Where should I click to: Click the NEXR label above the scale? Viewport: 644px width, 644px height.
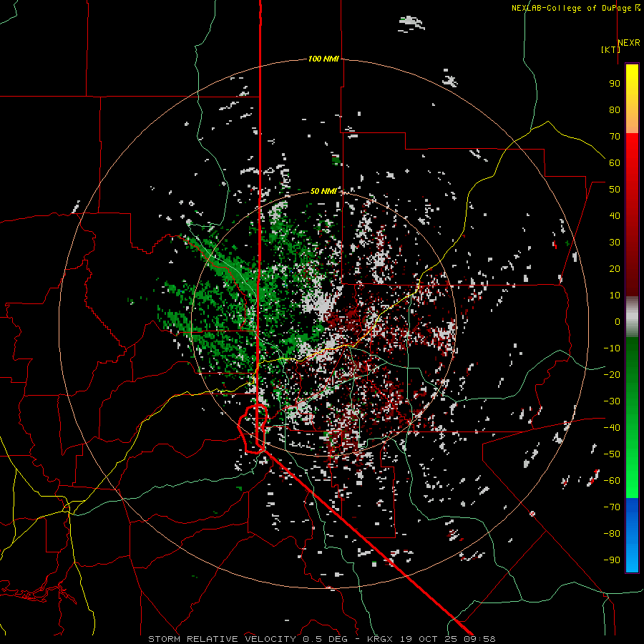[x=629, y=43]
